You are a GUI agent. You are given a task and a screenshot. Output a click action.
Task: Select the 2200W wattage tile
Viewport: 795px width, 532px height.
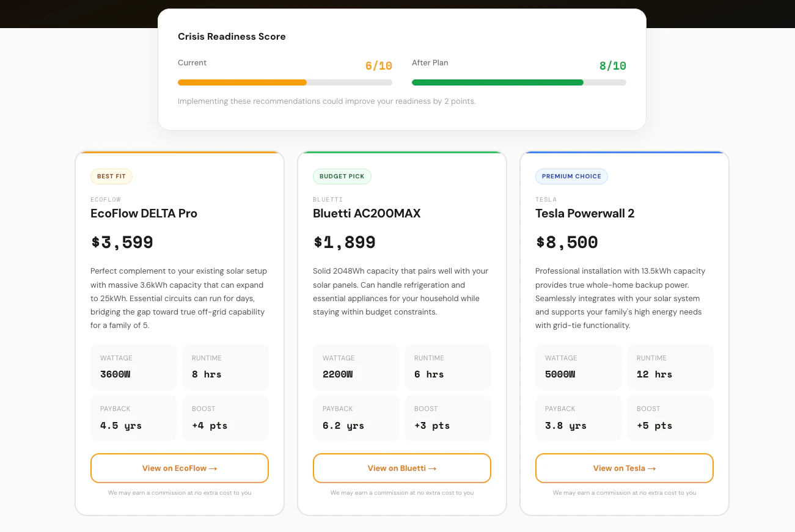tap(356, 367)
